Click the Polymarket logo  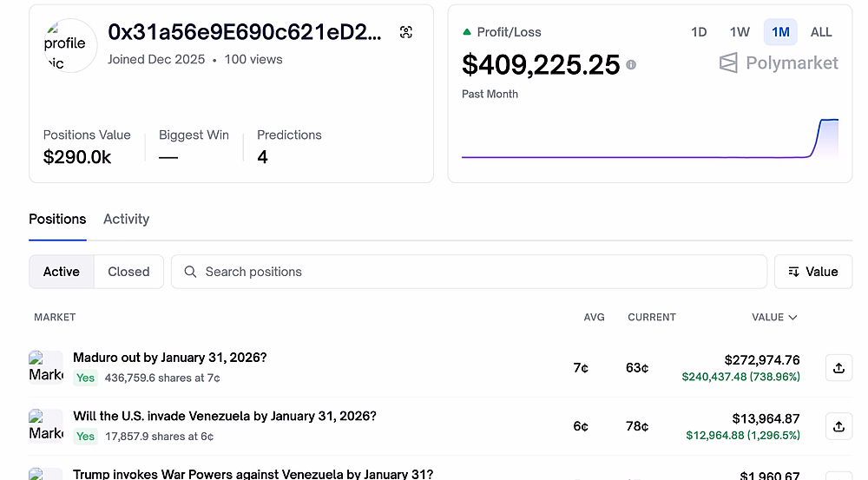779,62
